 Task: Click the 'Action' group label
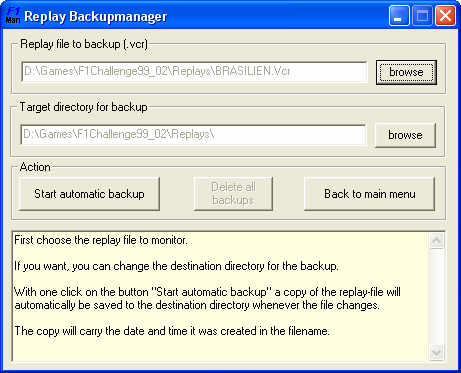35,167
